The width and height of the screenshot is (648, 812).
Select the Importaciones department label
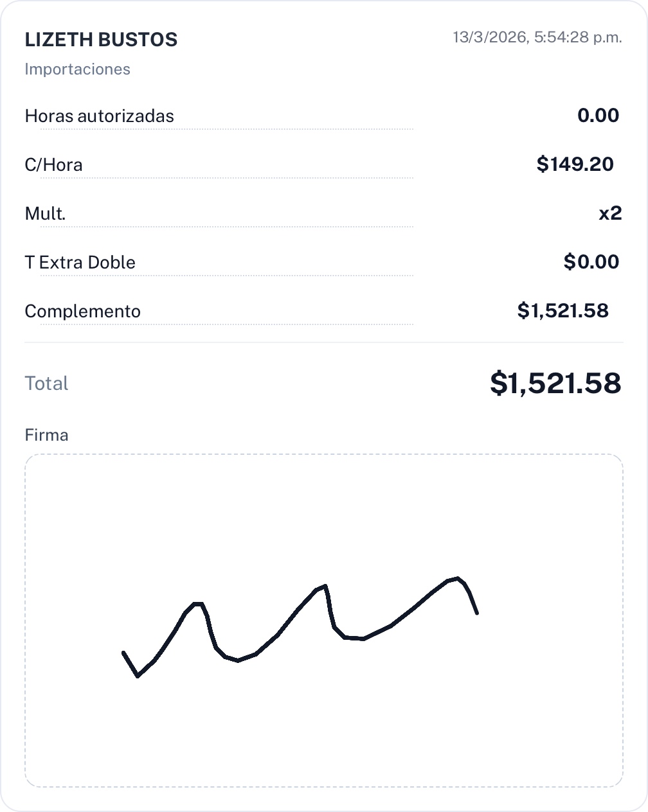click(77, 69)
